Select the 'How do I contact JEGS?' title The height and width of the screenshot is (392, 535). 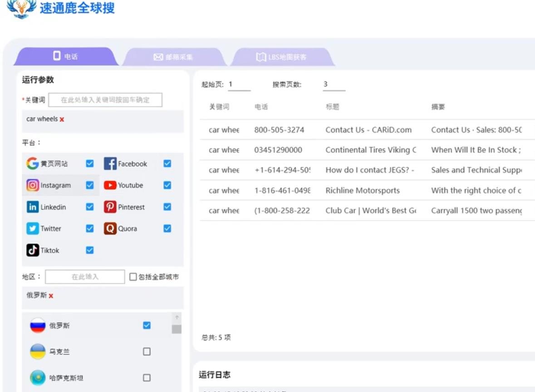[x=370, y=170]
